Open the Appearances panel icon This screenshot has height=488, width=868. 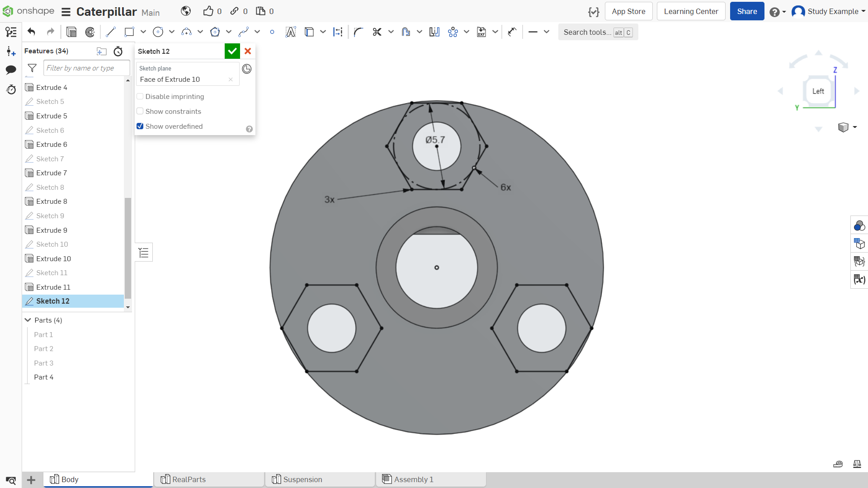[859, 225]
